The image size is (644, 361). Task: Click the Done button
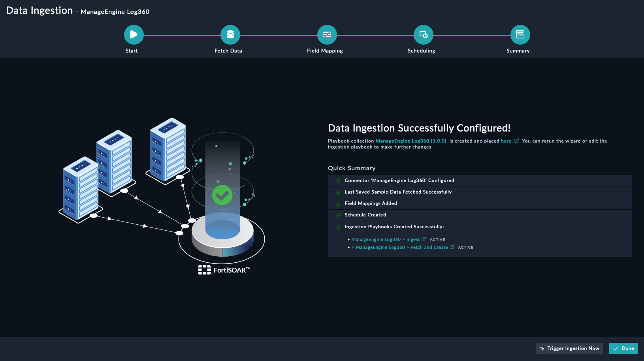(x=623, y=348)
